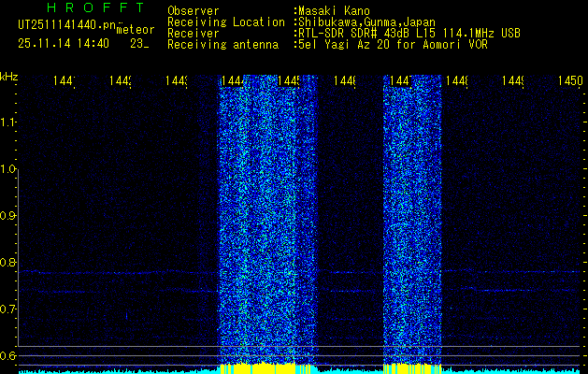The width and height of the screenshot is (588, 374).
Task: Click the RTL-SDR SDR# receiver details
Action: pyautogui.click(x=409, y=34)
